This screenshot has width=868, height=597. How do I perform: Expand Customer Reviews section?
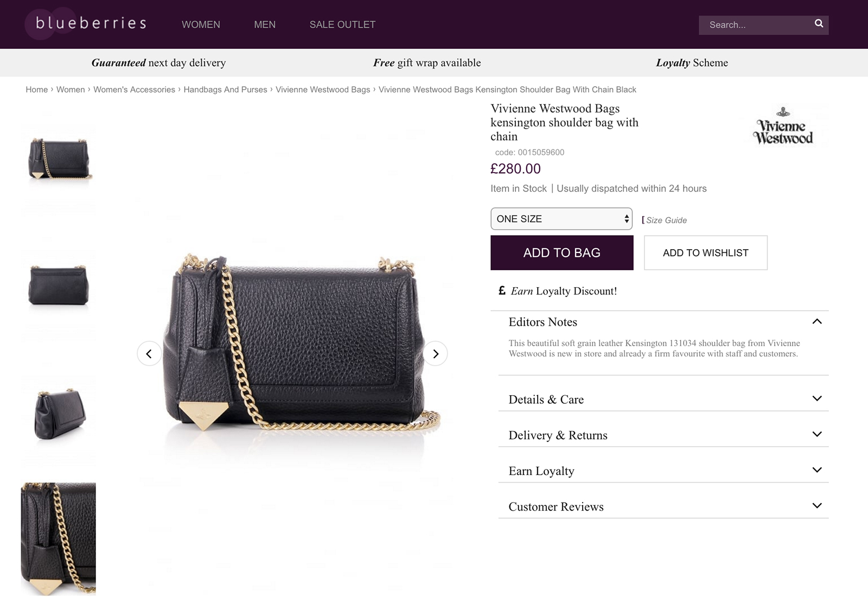663,506
